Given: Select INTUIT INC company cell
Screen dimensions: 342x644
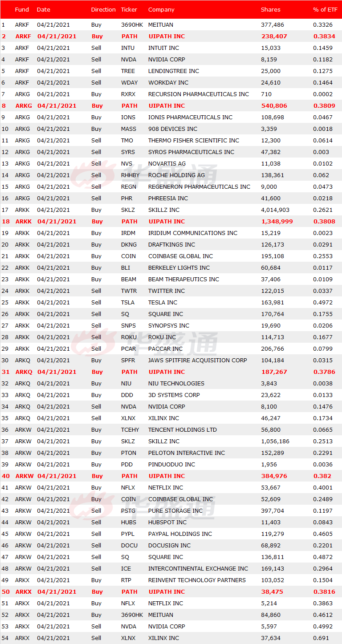Looking at the screenshot, I should point(164,48).
